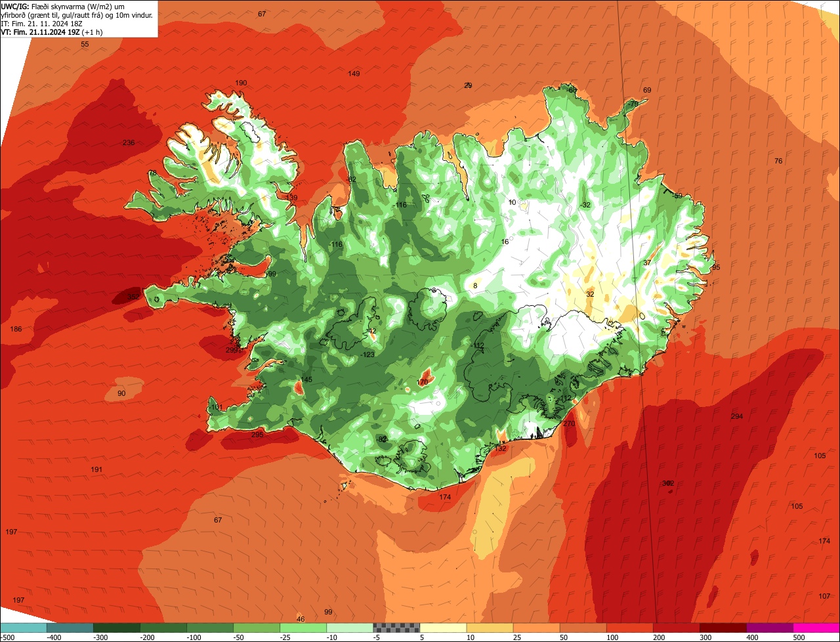The height and width of the screenshot is (642, 840).
Task: Click the checkered legend swatch between -5 and 5
Action: [396, 628]
